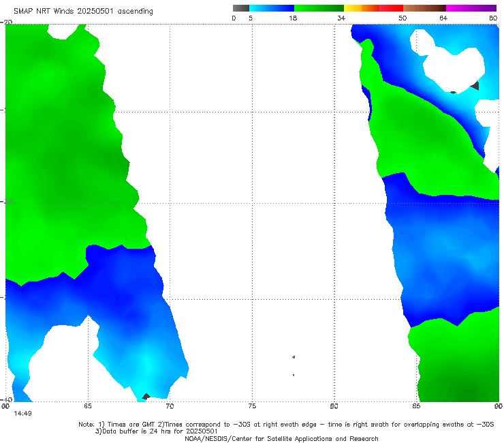504x443 pixels.
Task: Click the color bar label '64'
Action: point(443,18)
